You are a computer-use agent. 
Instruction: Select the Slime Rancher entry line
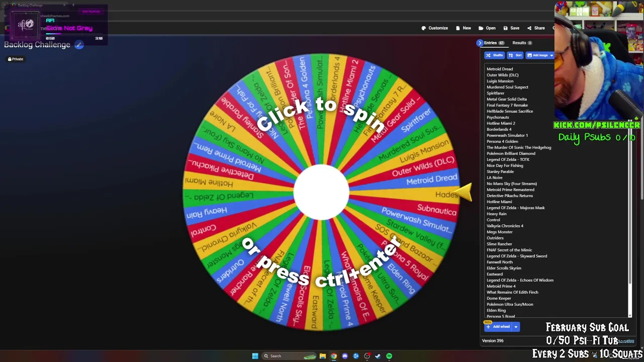point(499,244)
